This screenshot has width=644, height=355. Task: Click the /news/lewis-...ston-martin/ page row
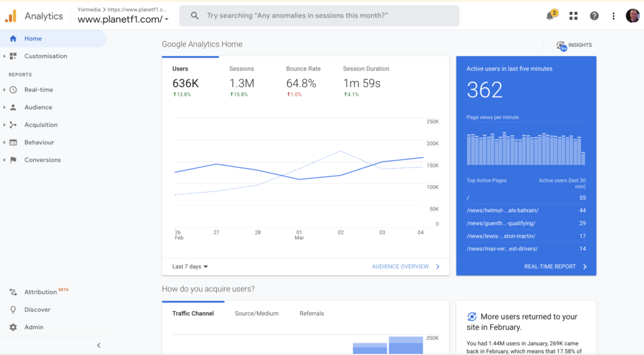(x=526, y=236)
